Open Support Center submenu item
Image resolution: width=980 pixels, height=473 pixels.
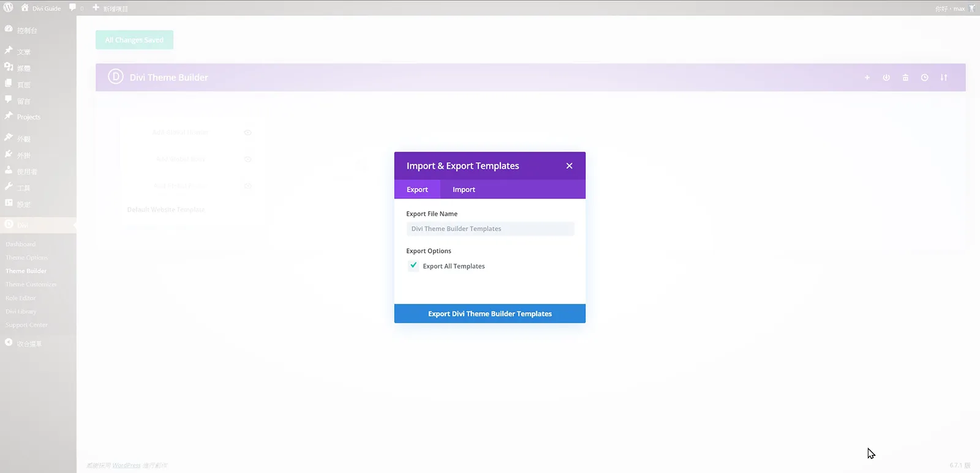tap(26, 325)
